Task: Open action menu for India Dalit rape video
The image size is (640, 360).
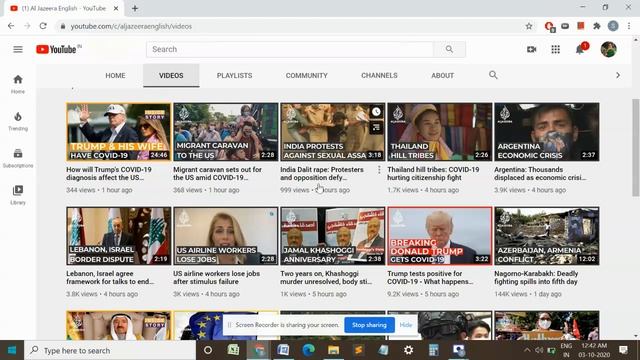Action: pos(379,170)
